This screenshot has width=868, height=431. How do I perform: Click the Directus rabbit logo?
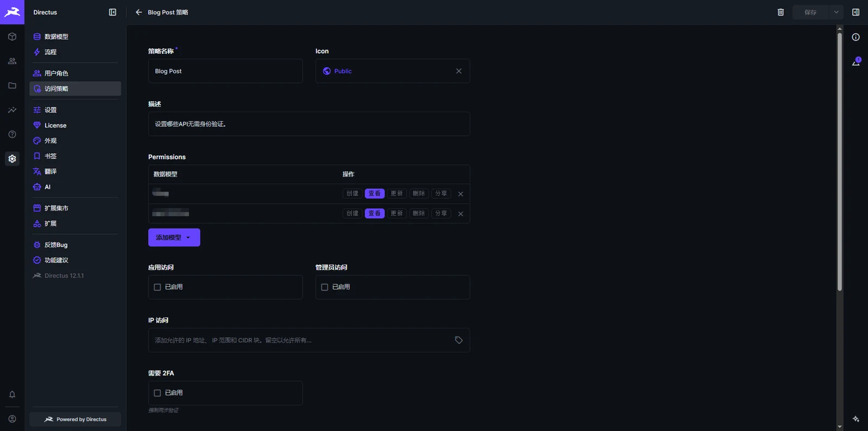pyautogui.click(x=12, y=12)
